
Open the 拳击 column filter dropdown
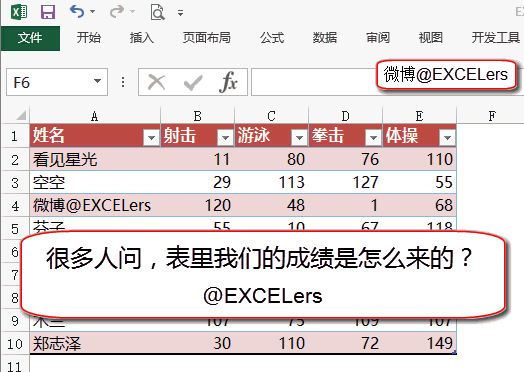click(373, 137)
